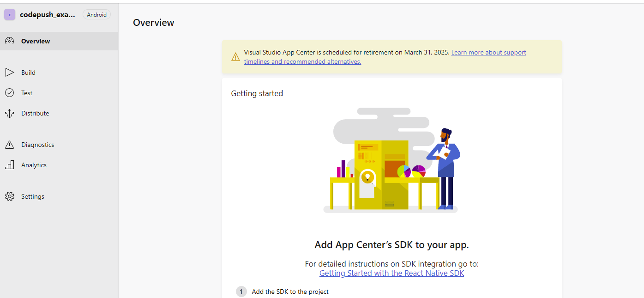Click the Android platform badge
This screenshot has height=298, width=644.
(x=97, y=15)
